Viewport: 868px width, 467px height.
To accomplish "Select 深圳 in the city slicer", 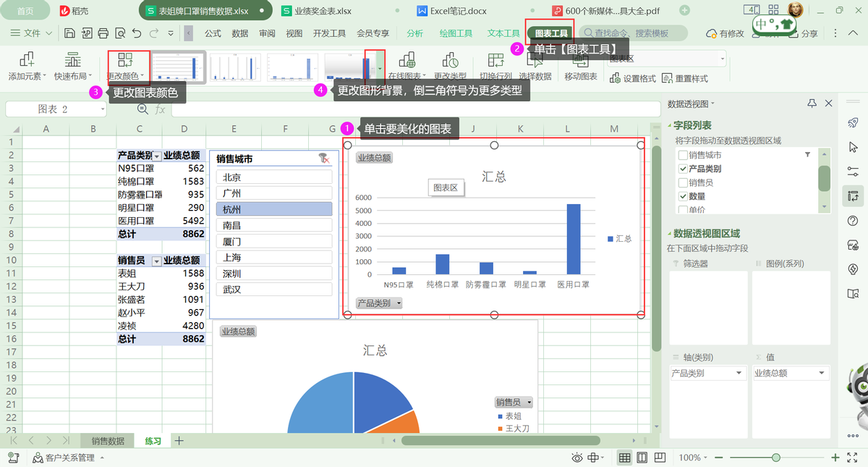I will (273, 274).
